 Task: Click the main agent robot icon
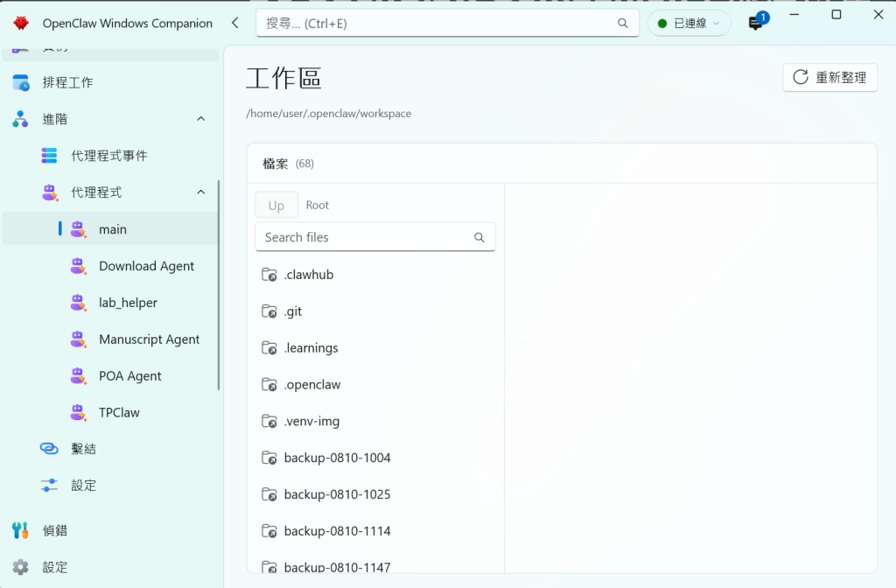coord(78,229)
